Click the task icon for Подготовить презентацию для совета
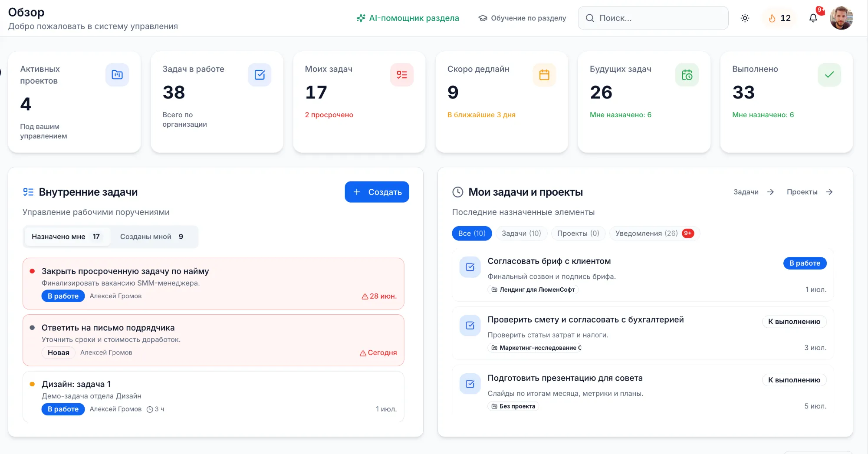Viewport: 868px width, 454px height. coord(470,384)
